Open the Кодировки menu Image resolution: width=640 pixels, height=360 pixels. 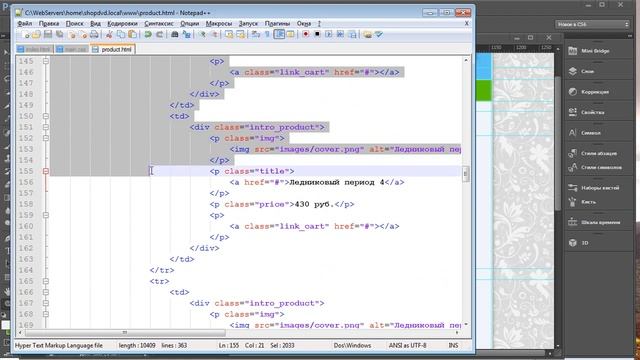pos(122,24)
